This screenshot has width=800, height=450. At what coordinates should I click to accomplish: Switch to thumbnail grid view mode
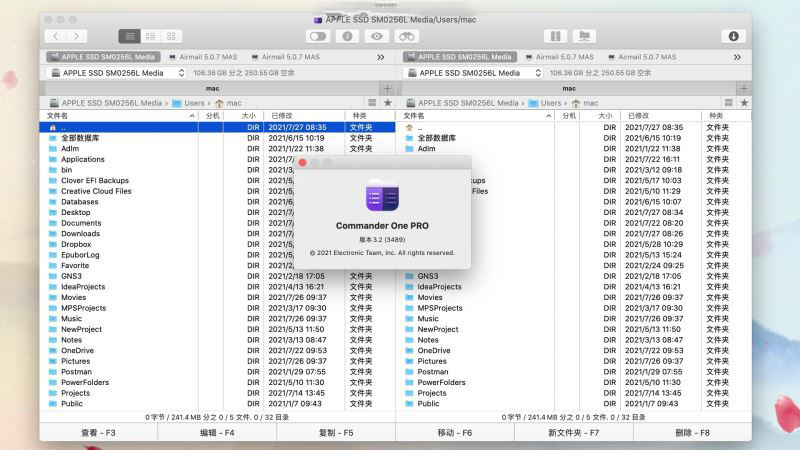pyautogui.click(x=171, y=36)
